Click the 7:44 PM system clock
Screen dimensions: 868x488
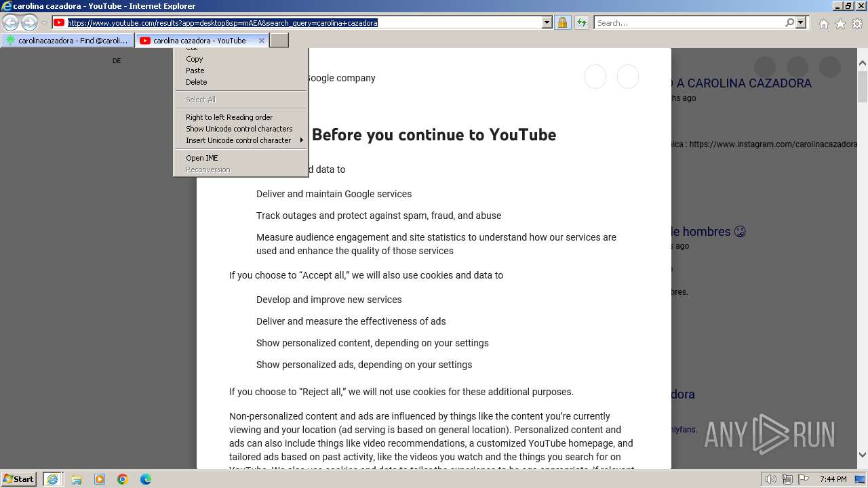pos(833,479)
